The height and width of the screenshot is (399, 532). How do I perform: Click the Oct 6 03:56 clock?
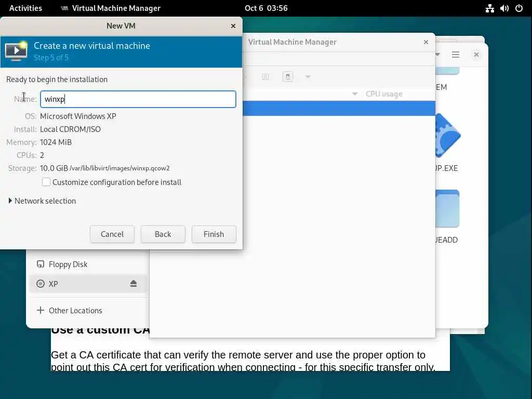266,8
